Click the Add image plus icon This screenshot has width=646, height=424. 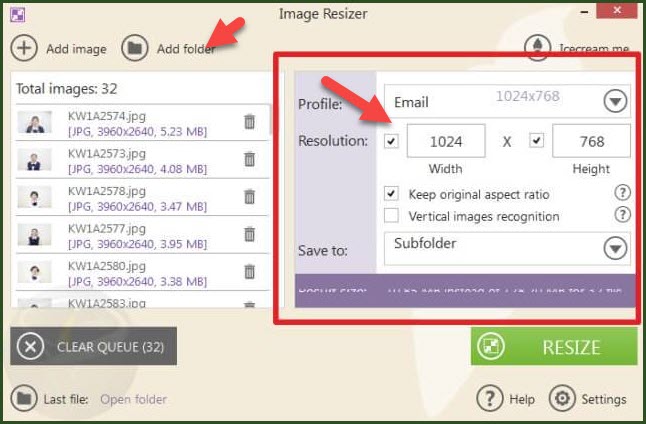tap(24, 48)
